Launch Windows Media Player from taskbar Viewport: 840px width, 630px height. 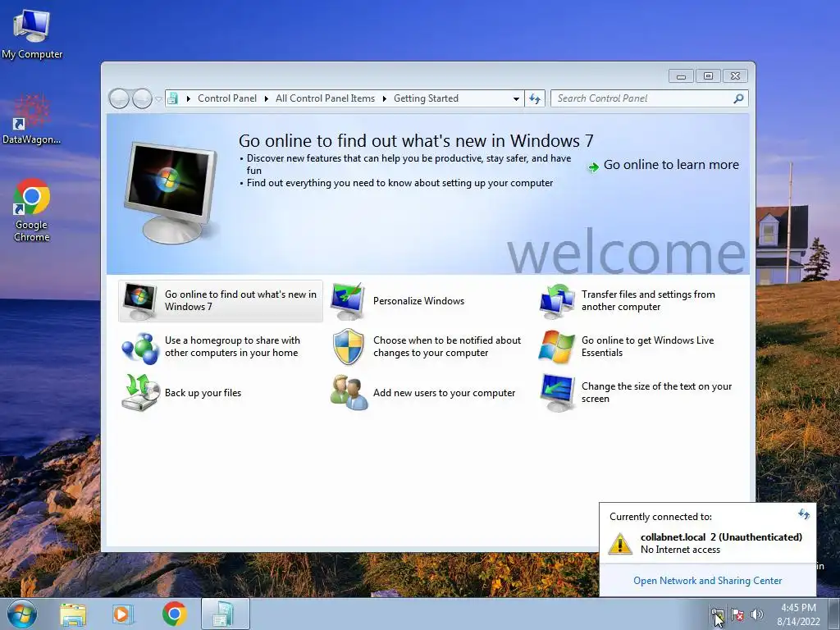coord(123,614)
